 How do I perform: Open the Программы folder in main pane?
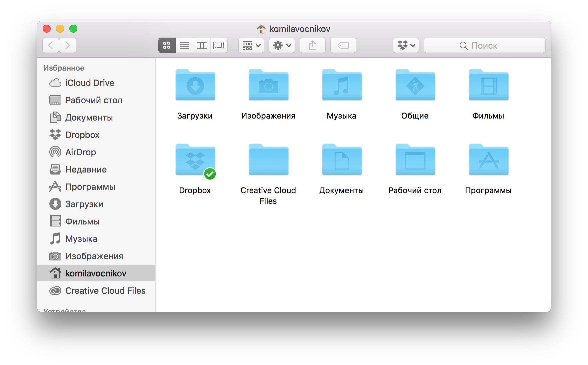(488, 160)
